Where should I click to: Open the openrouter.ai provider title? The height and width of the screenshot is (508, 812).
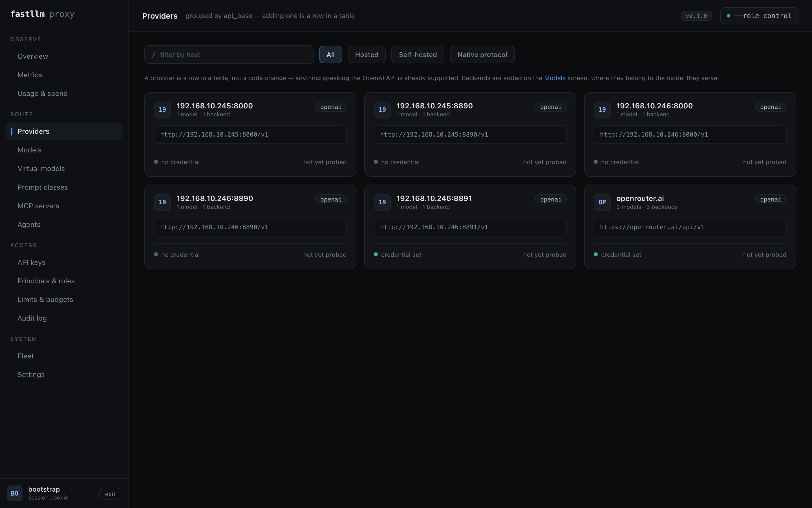pos(640,199)
